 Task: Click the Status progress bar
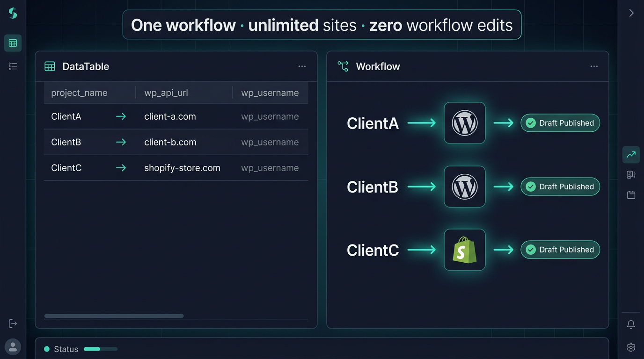(100, 349)
